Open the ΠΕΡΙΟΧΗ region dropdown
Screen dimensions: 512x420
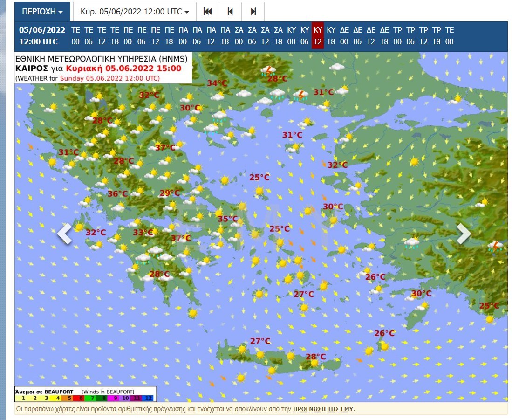(x=42, y=11)
